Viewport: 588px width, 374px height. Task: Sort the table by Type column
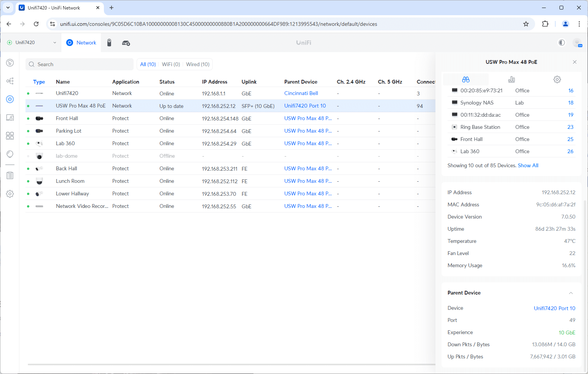coord(39,82)
